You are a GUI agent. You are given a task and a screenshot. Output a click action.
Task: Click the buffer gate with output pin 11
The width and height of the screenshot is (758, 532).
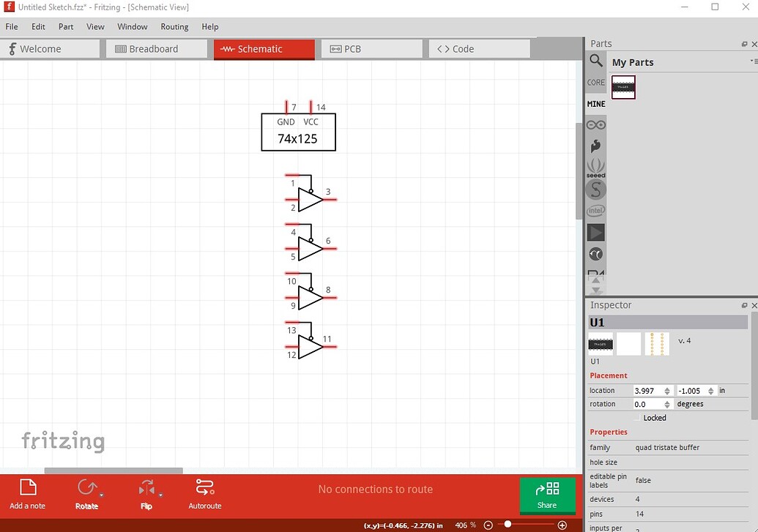(x=310, y=347)
